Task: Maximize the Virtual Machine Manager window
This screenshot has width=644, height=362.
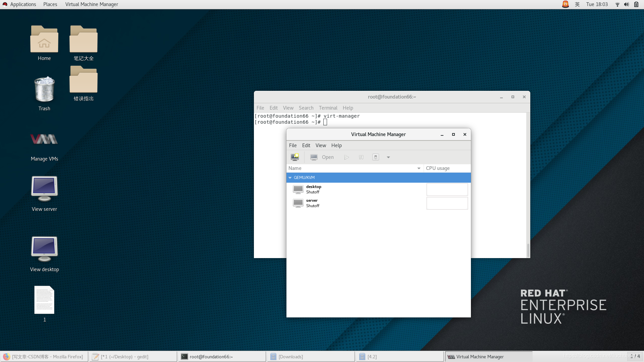Action: point(453,134)
